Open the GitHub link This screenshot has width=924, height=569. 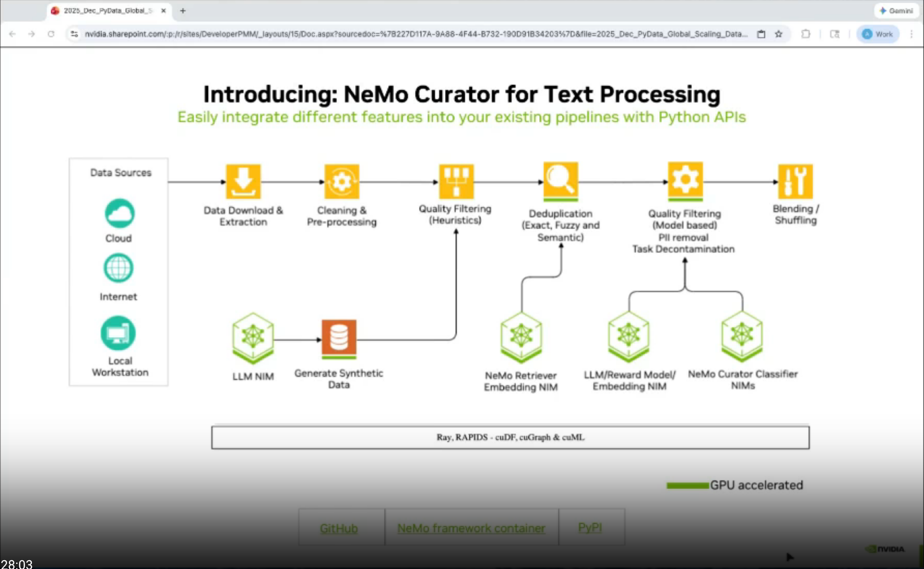[x=339, y=528]
